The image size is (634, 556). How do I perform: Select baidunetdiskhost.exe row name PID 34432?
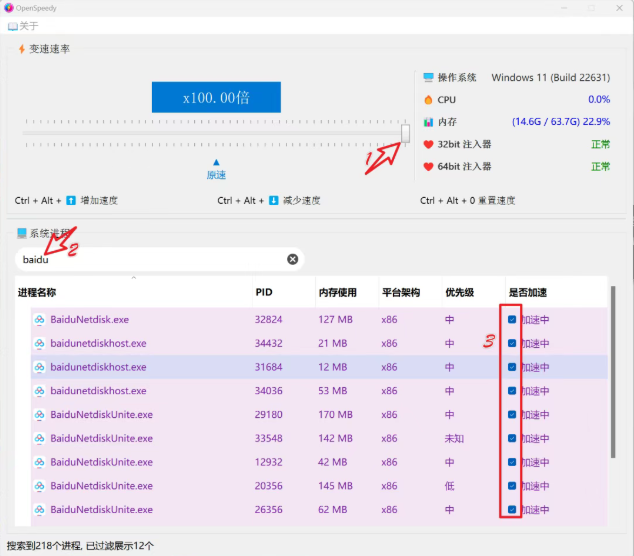[98, 343]
